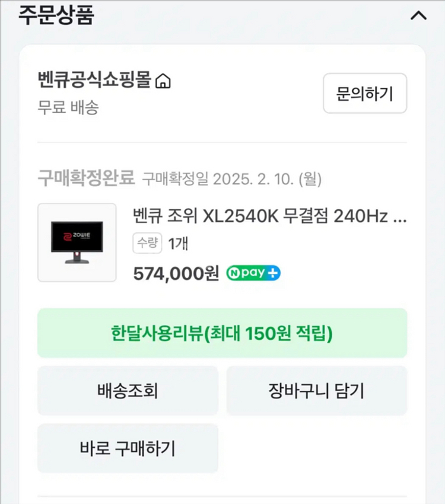Open the 벤큐공식쇼핑몰 store page link
This screenshot has height=504, width=445.
click(x=96, y=80)
